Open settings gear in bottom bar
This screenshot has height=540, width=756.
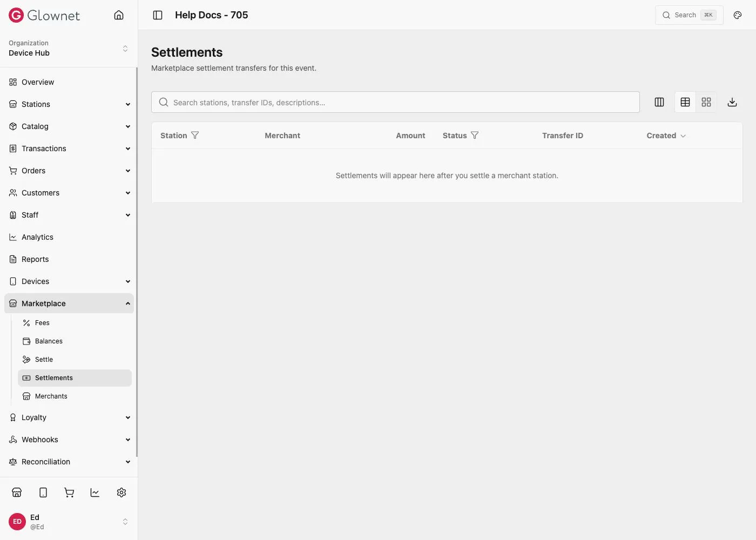tap(122, 492)
